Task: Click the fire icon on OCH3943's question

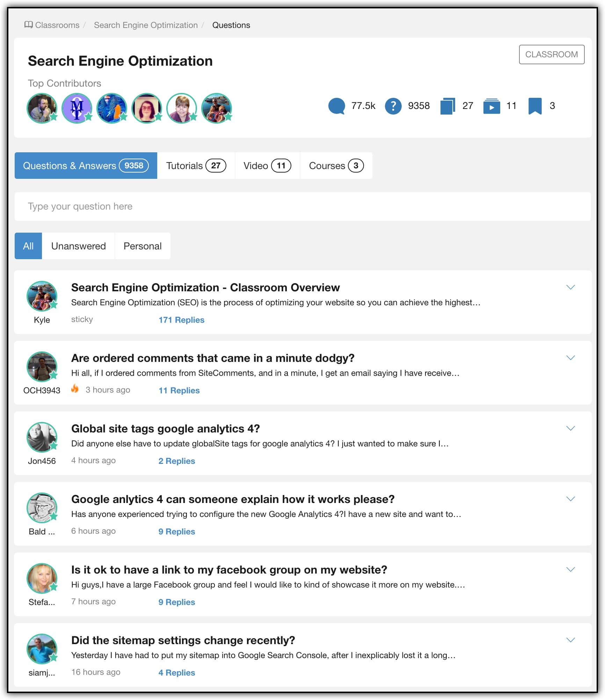Action: pos(75,389)
